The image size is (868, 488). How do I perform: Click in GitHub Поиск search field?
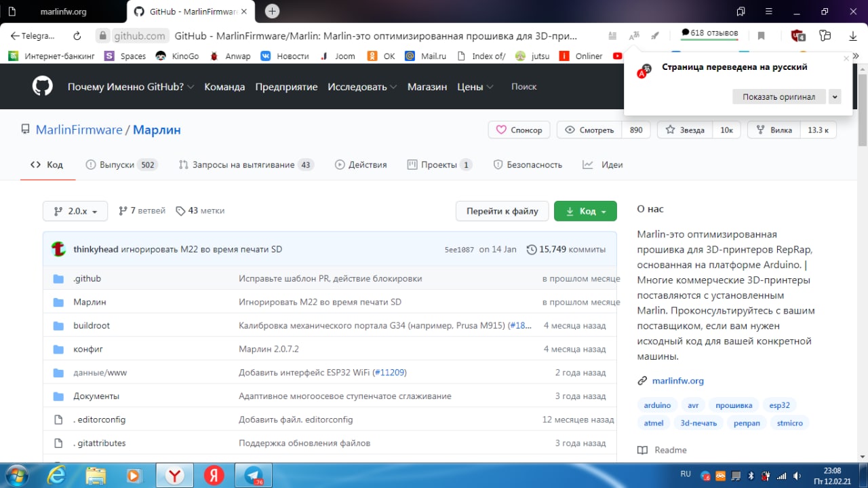click(x=524, y=87)
